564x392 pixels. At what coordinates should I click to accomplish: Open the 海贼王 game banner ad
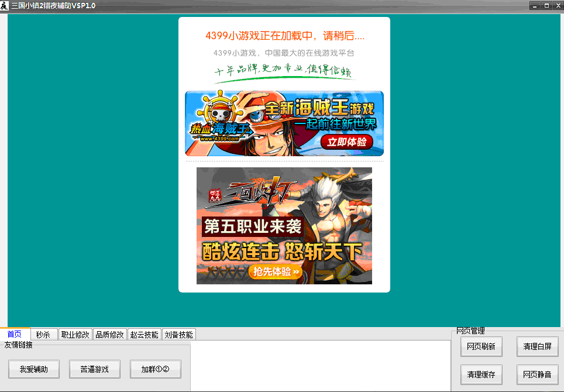click(284, 123)
